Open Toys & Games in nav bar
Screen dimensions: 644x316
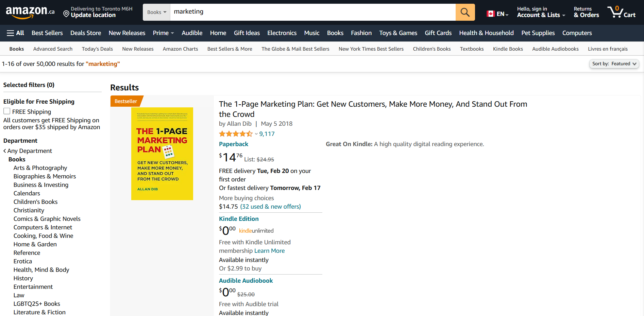point(398,33)
